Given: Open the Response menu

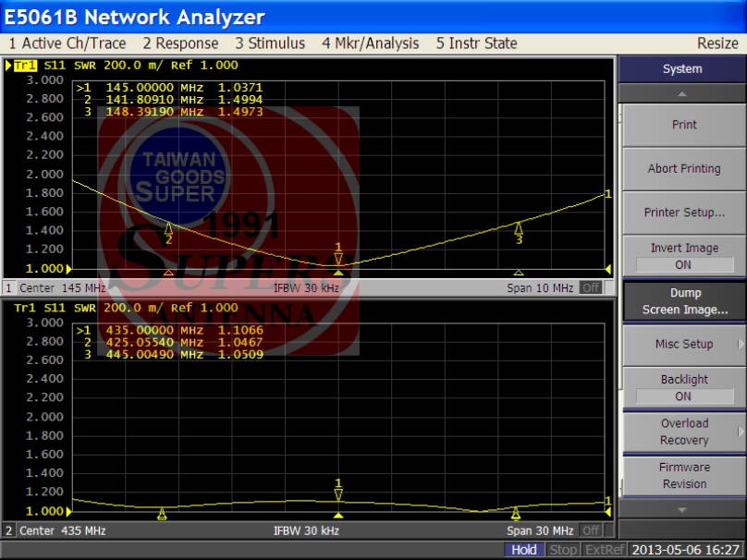Looking at the screenshot, I should (x=180, y=43).
